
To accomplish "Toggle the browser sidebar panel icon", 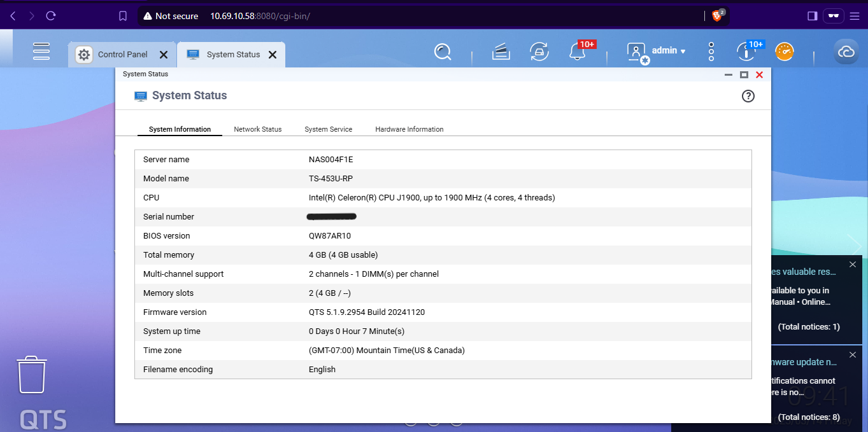I will [812, 16].
